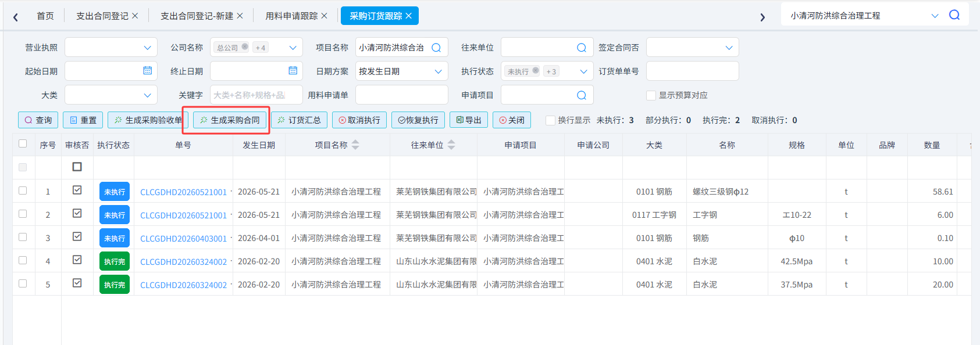The image size is (980, 345).
Task: Click the 2026-04-01 date cell
Action: tap(259, 238)
